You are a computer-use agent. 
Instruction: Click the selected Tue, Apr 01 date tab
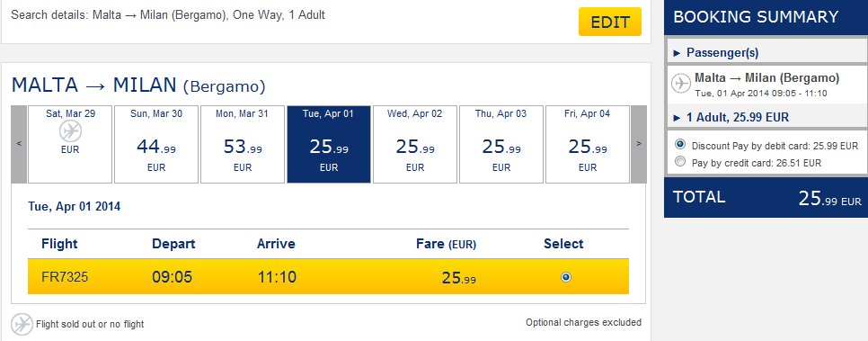tap(329, 144)
